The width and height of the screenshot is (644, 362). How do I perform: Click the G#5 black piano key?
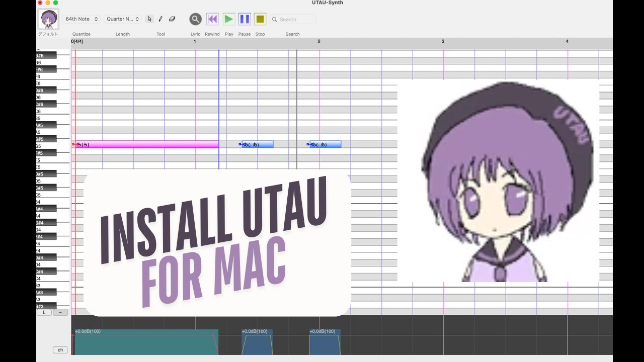point(46,139)
